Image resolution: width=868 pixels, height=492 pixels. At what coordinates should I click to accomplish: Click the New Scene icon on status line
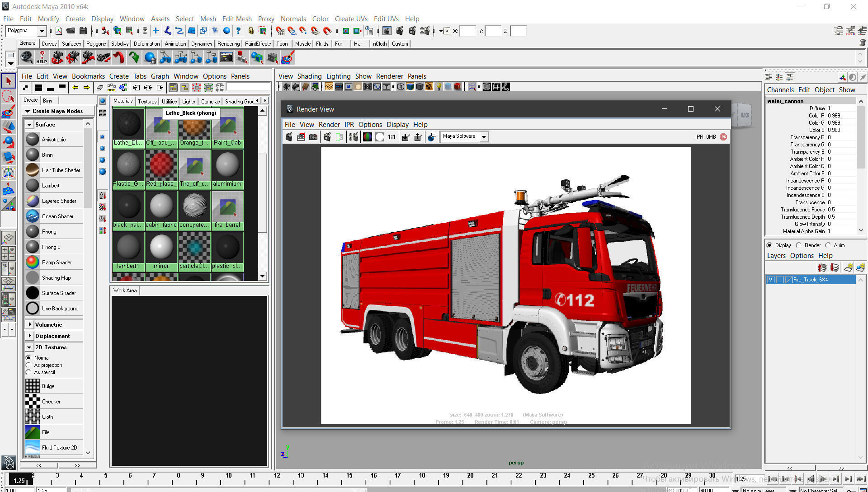pos(59,31)
